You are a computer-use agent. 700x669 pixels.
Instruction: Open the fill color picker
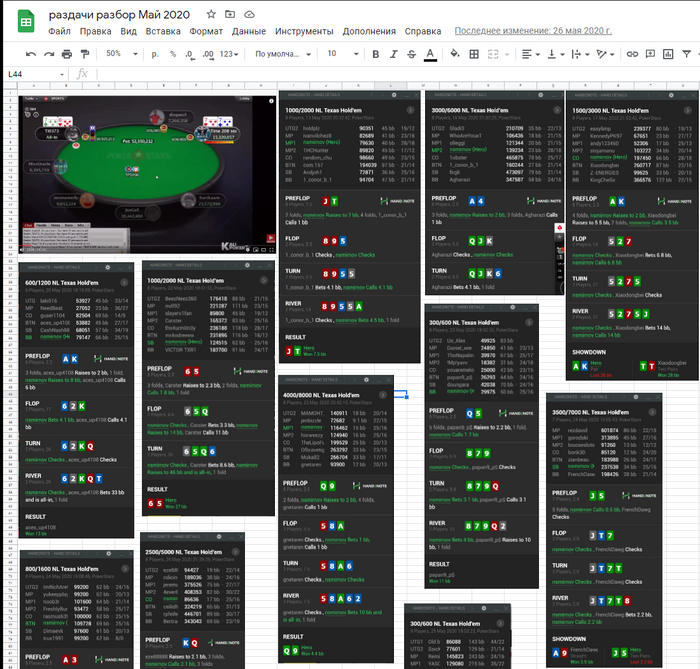point(454,54)
